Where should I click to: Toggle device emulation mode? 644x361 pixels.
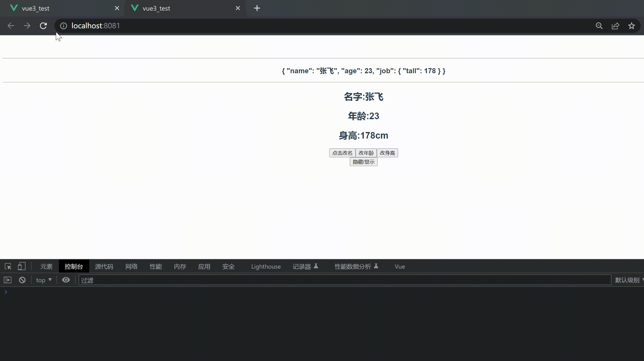21,266
